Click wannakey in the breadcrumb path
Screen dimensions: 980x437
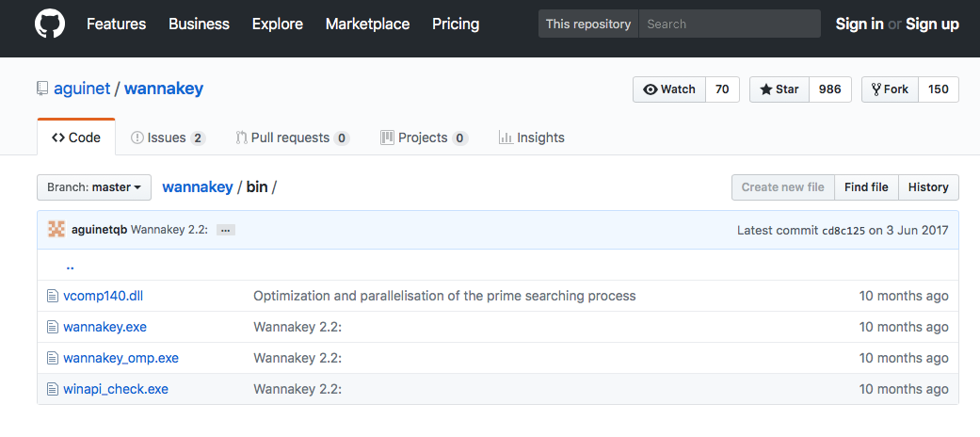pos(198,186)
